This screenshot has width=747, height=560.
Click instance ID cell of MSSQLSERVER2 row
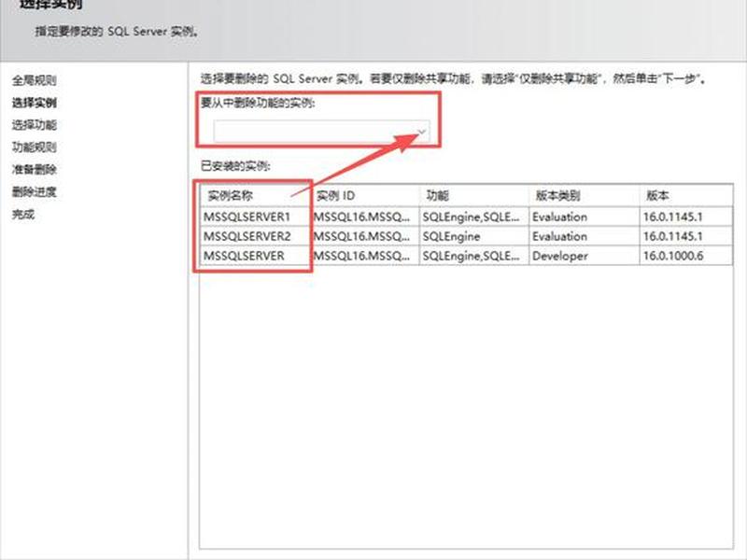click(366, 236)
